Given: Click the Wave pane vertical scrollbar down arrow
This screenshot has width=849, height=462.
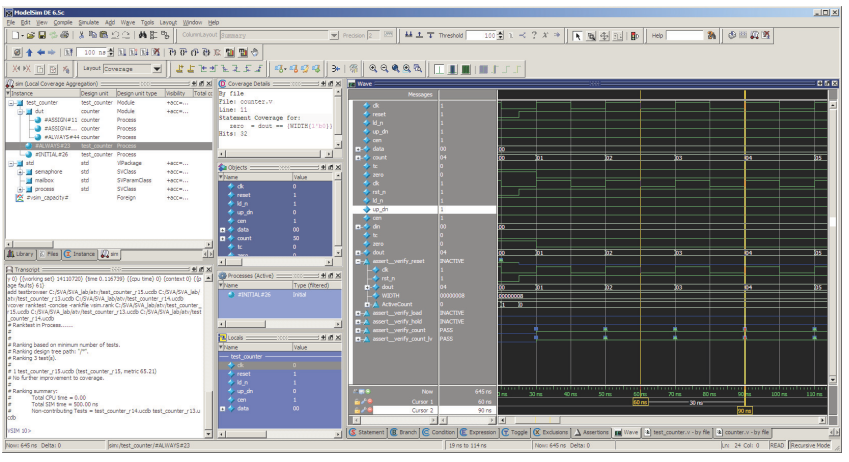Looking at the screenshot, I should point(833,380).
